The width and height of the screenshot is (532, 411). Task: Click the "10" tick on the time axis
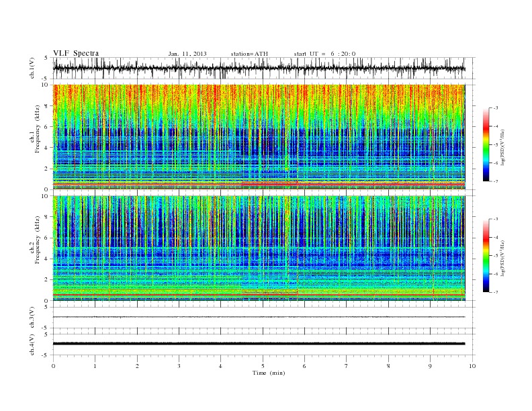[472, 366]
